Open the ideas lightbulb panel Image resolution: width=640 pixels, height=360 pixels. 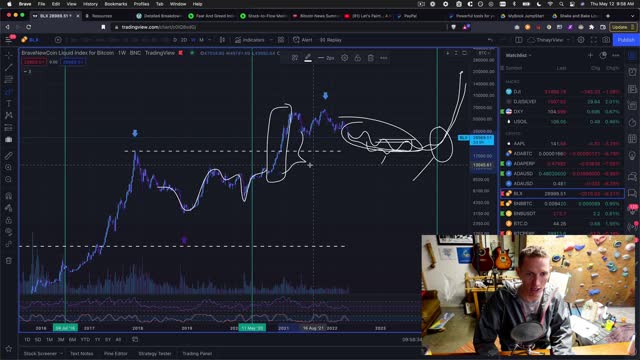(x=632, y=156)
